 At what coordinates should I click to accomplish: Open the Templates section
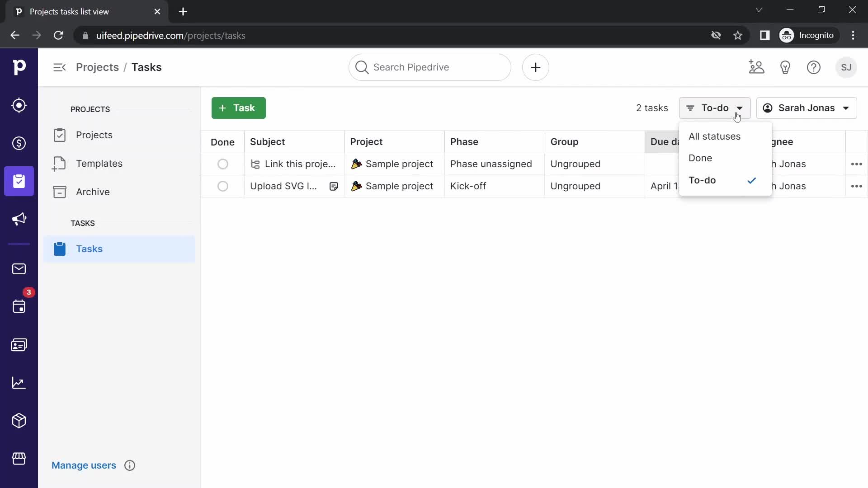(x=99, y=163)
